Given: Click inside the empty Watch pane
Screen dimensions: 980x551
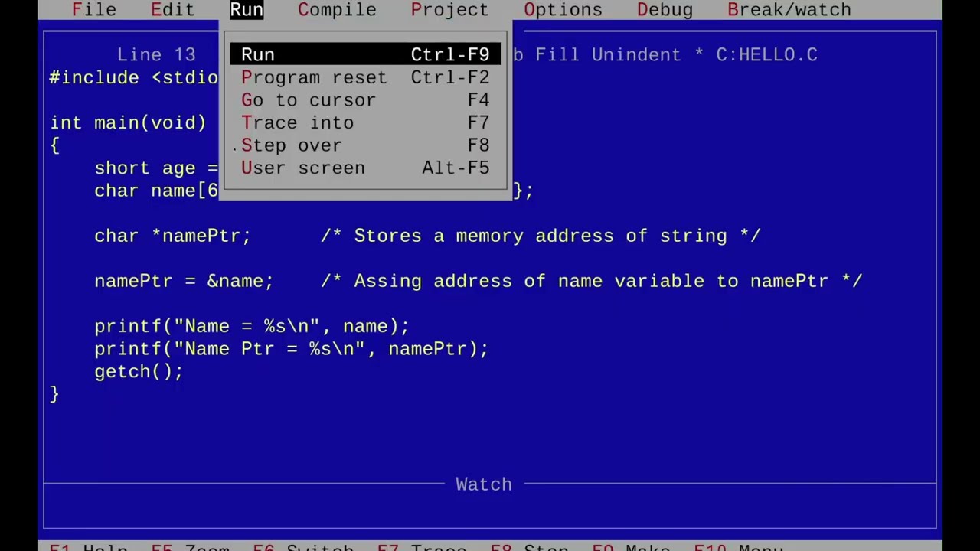Looking at the screenshot, I should tap(490, 507).
